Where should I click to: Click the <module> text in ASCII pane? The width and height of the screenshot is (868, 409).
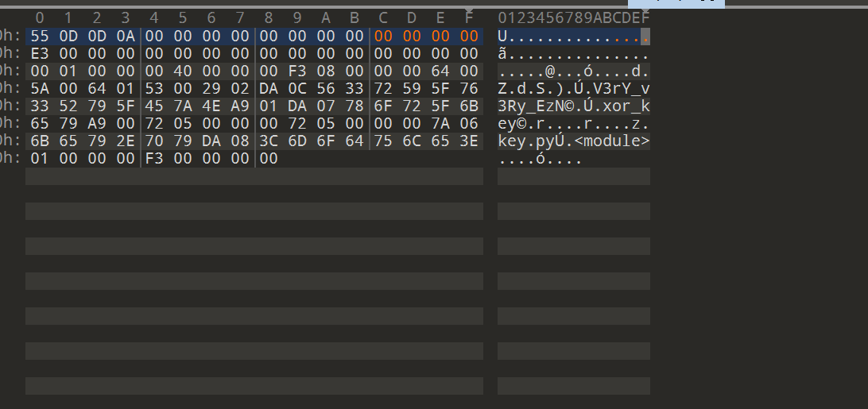point(612,141)
